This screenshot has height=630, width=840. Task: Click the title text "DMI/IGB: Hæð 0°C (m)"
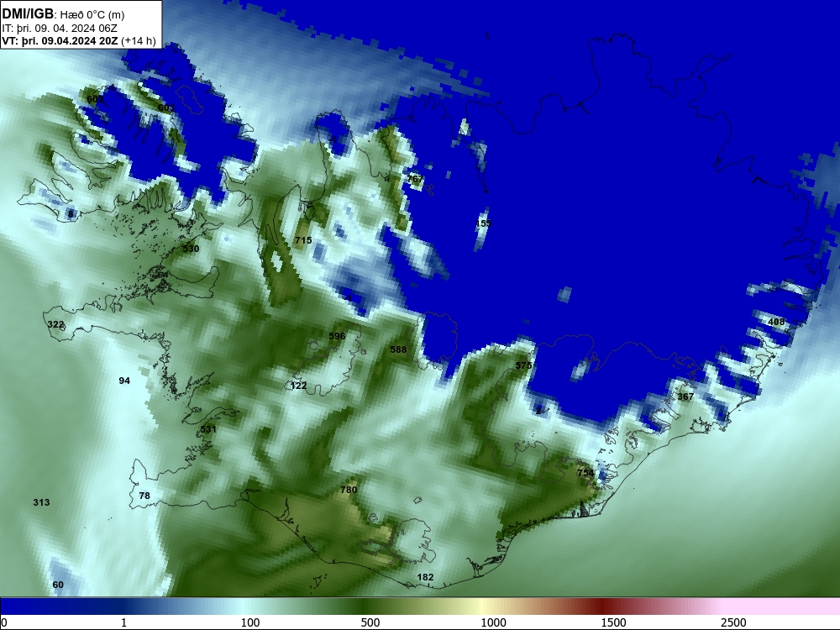coord(63,14)
